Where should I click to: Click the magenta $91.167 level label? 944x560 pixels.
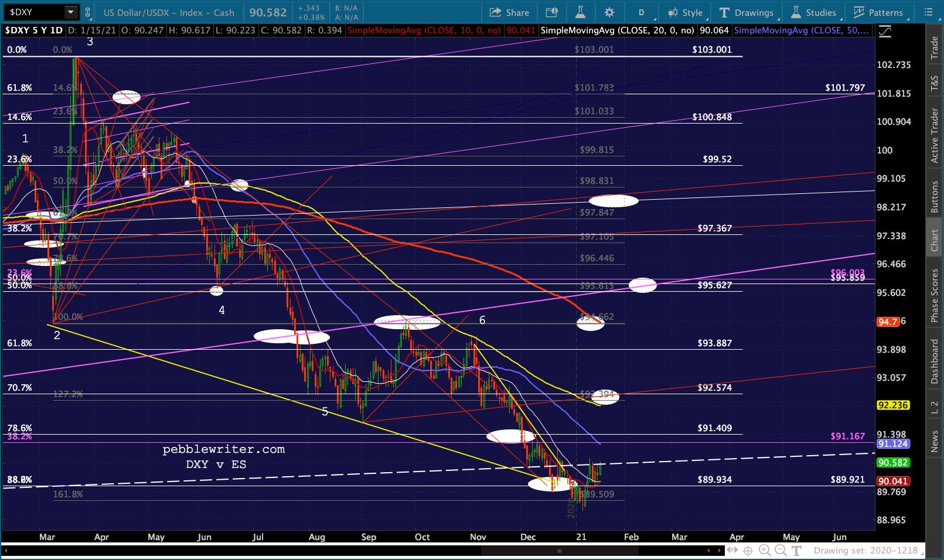point(848,436)
